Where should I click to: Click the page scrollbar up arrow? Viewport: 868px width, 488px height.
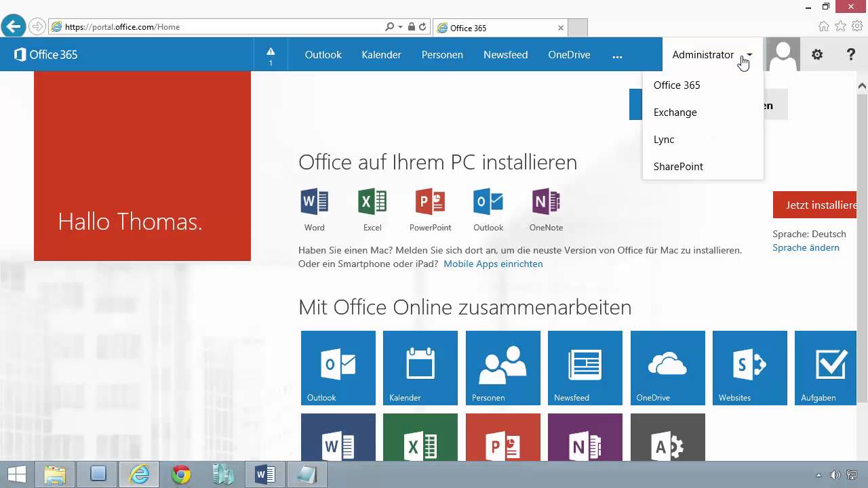pyautogui.click(x=862, y=86)
